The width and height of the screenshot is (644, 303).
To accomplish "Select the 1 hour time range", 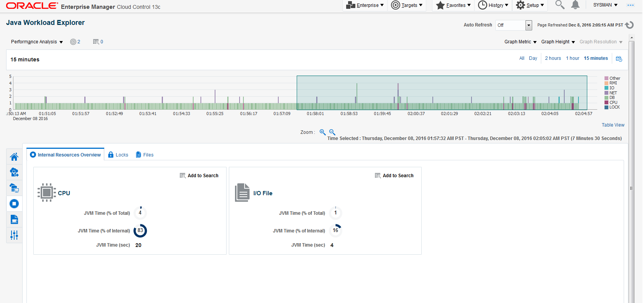I will [573, 58].
